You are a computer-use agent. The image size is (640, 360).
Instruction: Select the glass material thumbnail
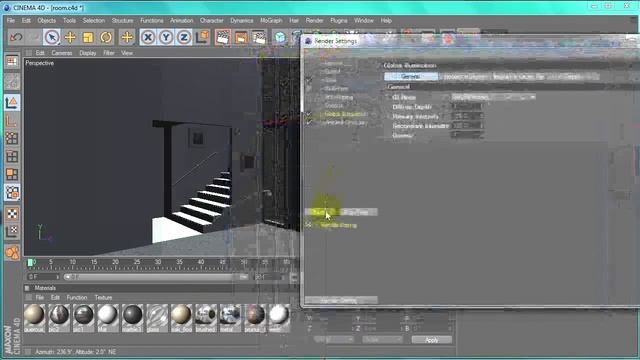(x=157, y=318)
